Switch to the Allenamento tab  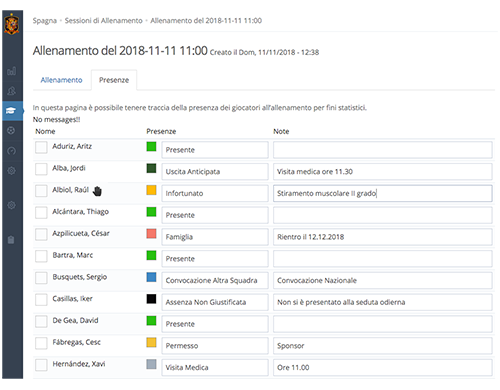tap(61, 80)
